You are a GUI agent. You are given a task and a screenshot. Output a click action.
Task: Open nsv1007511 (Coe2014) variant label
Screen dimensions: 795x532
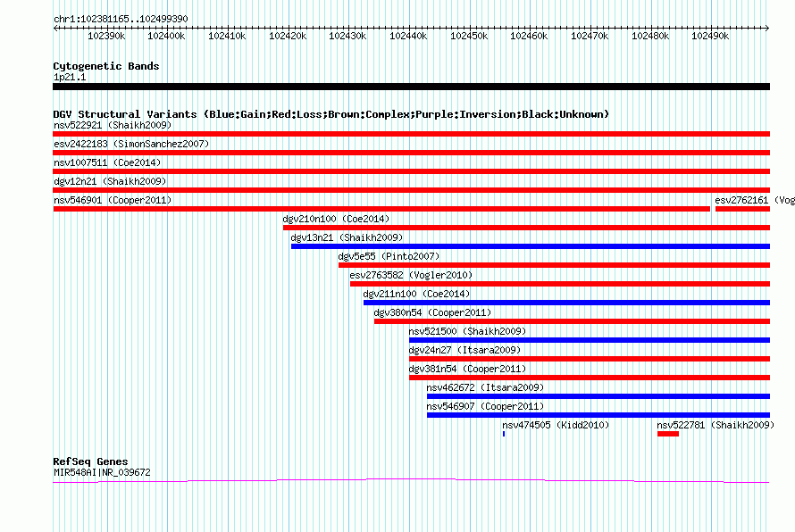coord(107,162)
